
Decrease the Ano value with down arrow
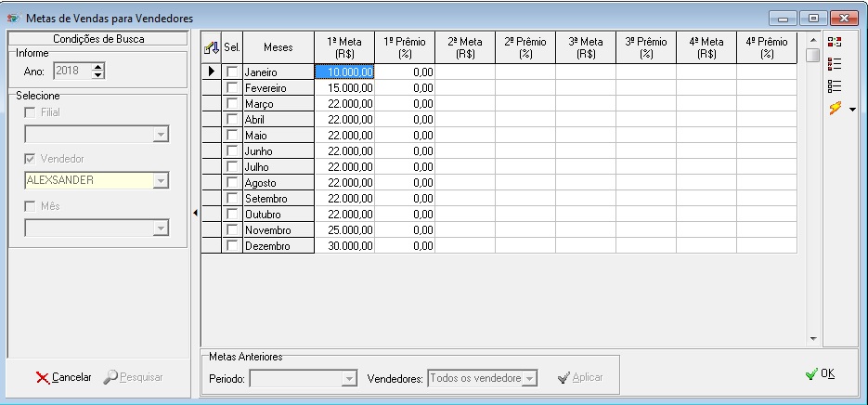97,75
